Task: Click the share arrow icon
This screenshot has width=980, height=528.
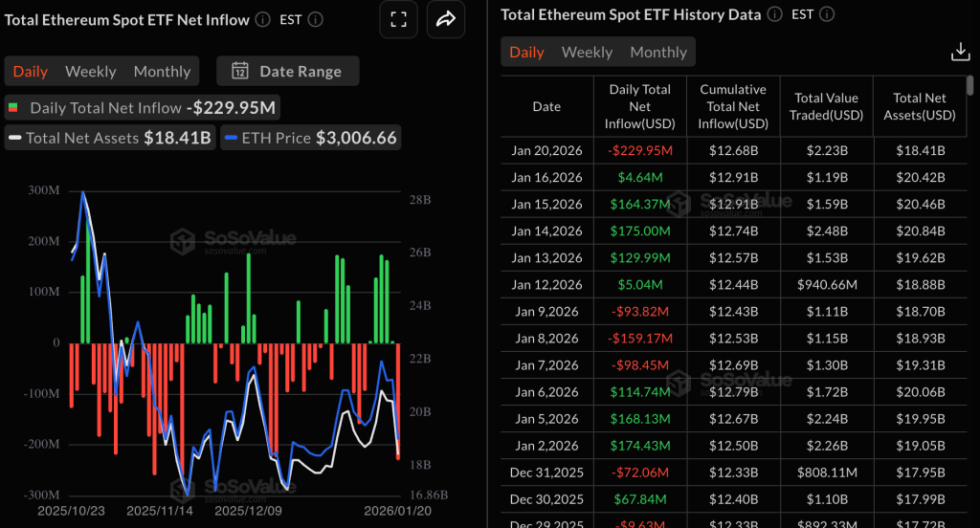Action: tap(445, 19)
